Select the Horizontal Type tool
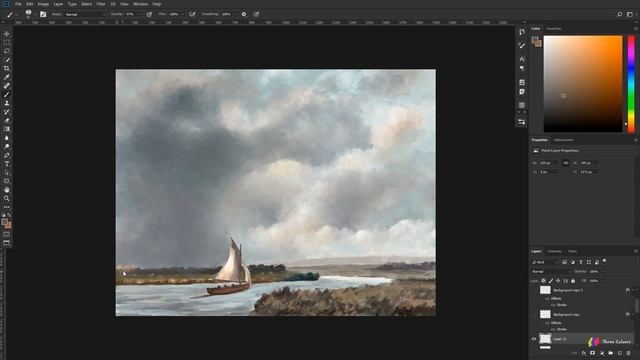 7,164
